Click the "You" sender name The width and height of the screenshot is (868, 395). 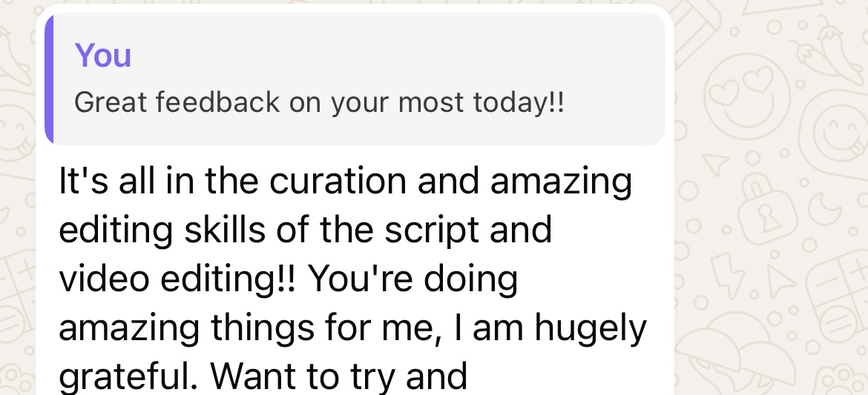(103, 56)
